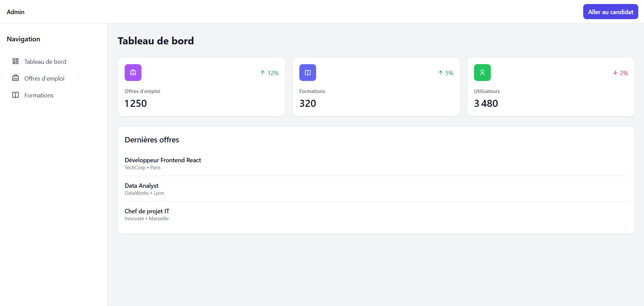Click the up arrow beside 5%
This screenshot has width=644, height=306.
(x=440, y=73)
